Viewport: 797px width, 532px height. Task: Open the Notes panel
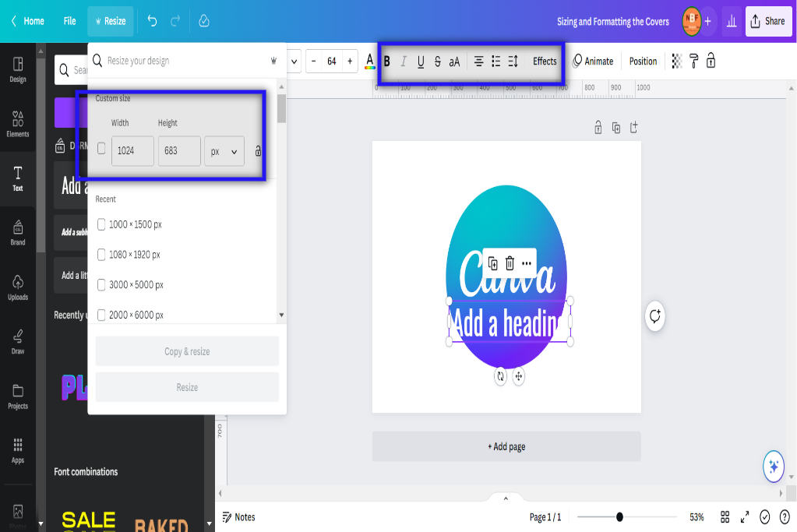coord(238,517)
